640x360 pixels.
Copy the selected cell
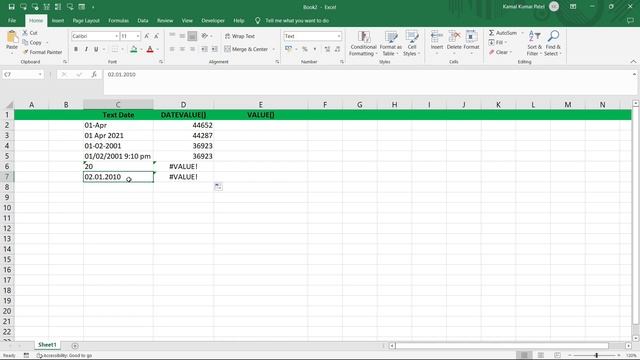click(32, 42)
